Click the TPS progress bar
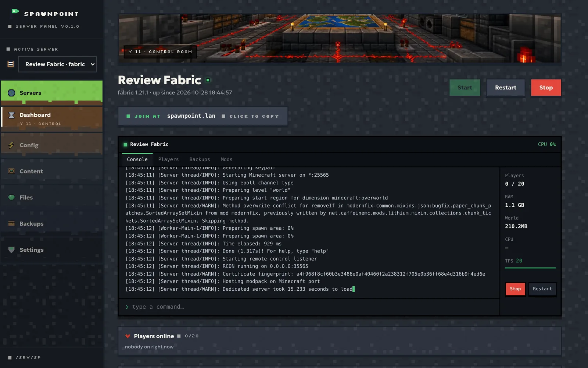 click(530, 268)
